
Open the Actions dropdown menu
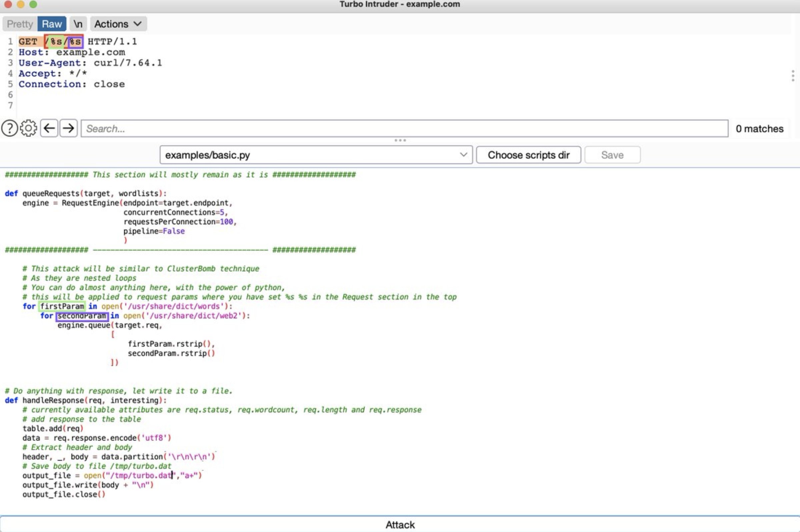[x=118, y=24]
